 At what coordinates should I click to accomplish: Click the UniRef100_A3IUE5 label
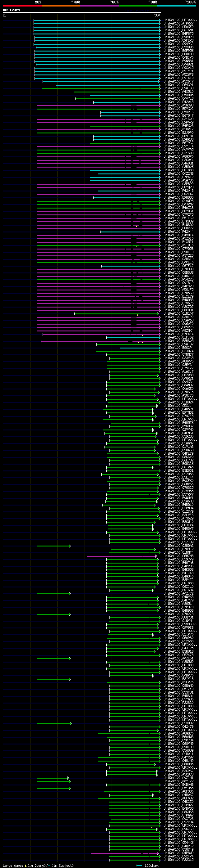coord(179,246)
